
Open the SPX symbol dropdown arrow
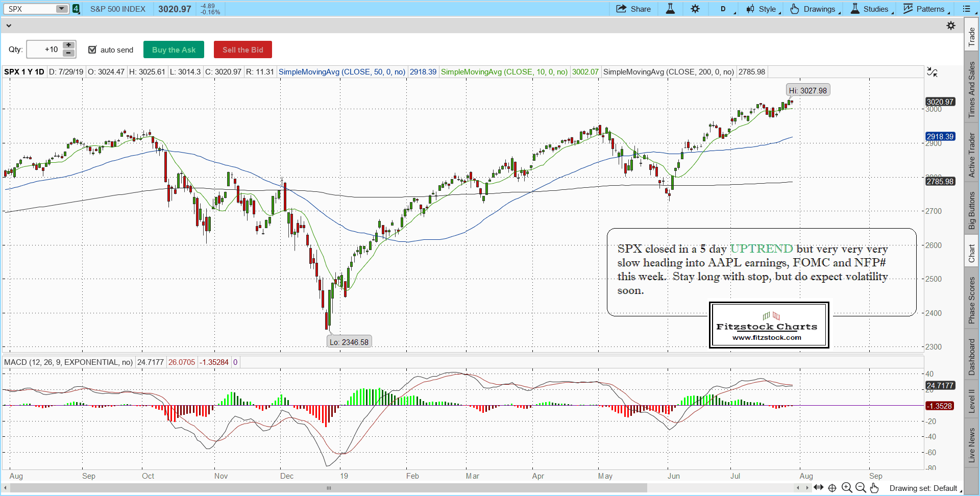pos(61,9)
